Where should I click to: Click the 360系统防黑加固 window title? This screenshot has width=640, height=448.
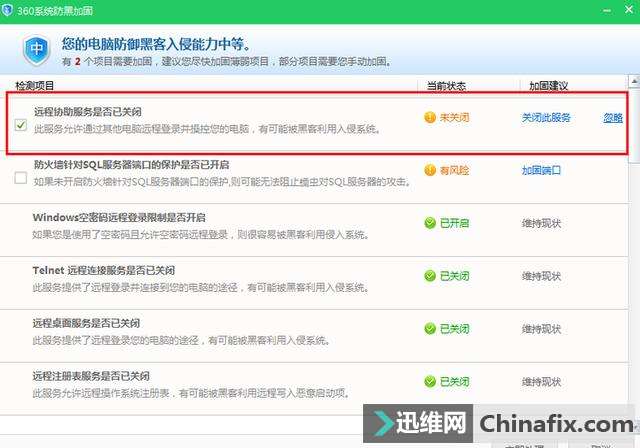point(55,10)
